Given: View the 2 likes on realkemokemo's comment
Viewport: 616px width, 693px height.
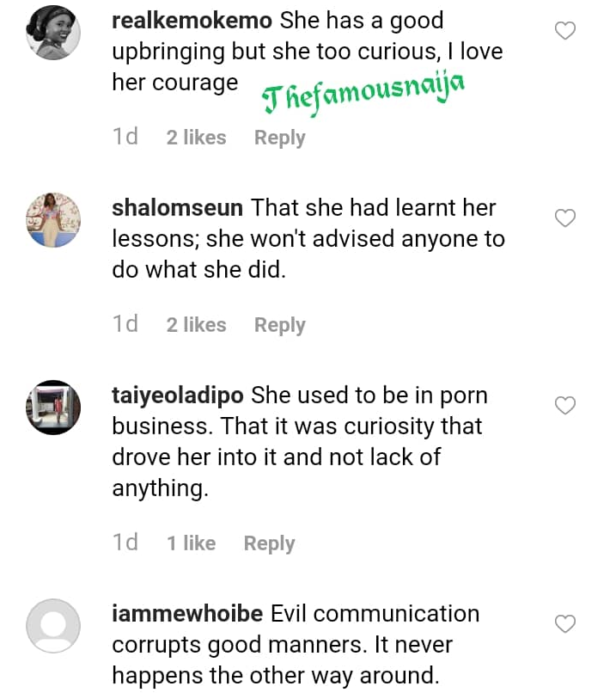Looking at the screenshot, I should (x=196, y=138).
